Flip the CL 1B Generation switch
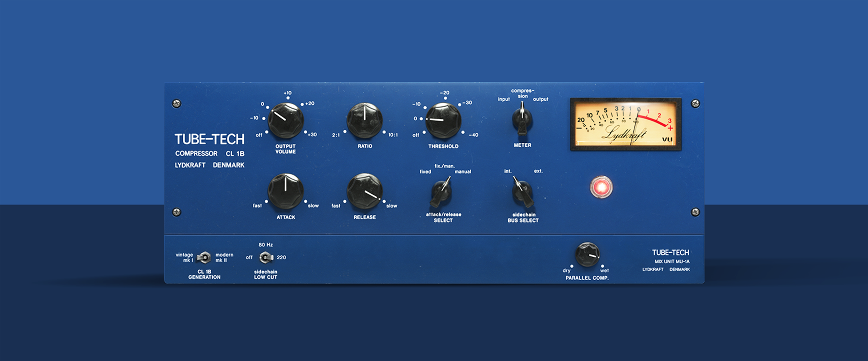Screen dimensions: 868x361 coord(204,257)
